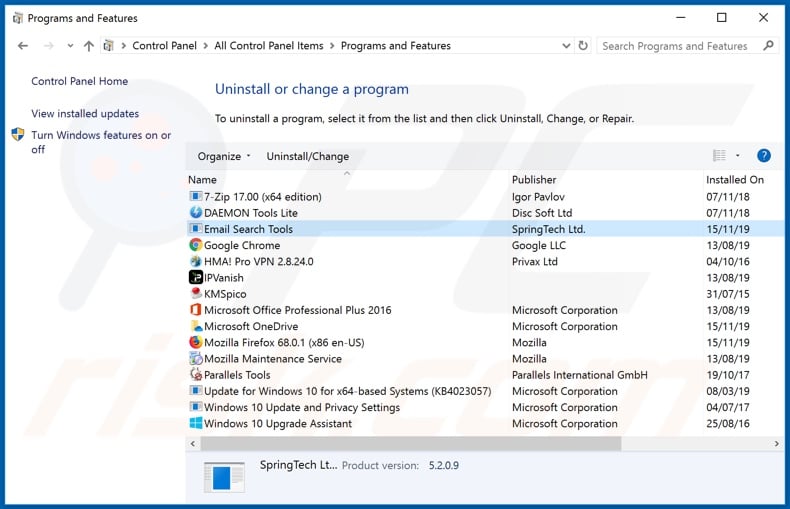Screen dimensions: 790x509
Task: Go forward with the right arrow
Action: click(48, 46)
